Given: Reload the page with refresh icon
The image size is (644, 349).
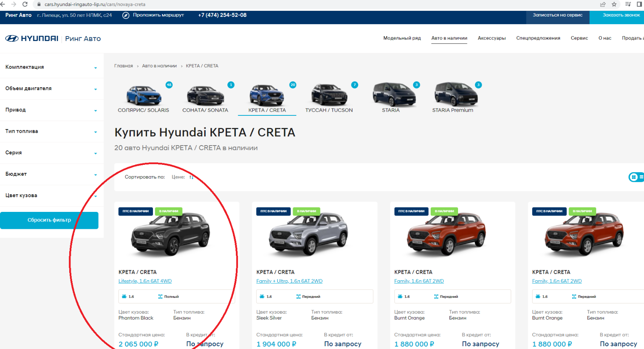Looking at the screenshot, I should click(25, 4).
